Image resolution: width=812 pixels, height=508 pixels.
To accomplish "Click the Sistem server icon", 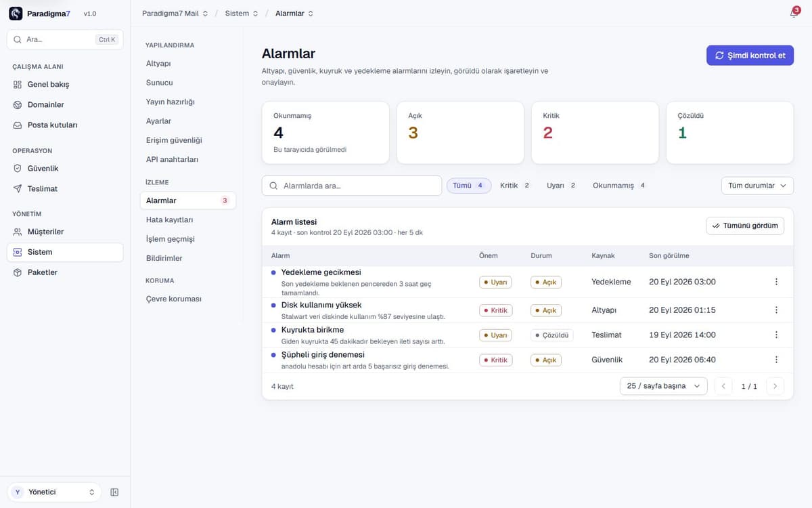I will pyautogui.click(x=18, y=252).
